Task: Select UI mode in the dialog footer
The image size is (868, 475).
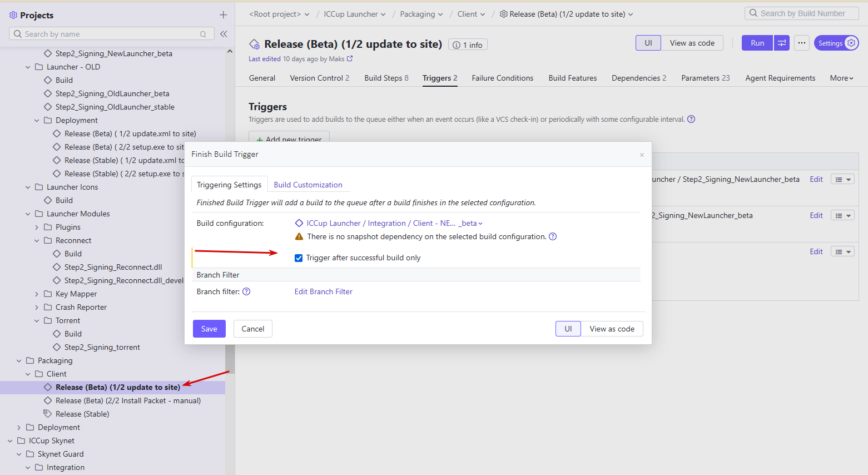Action: pyautogui.click(x=568, y=329)
